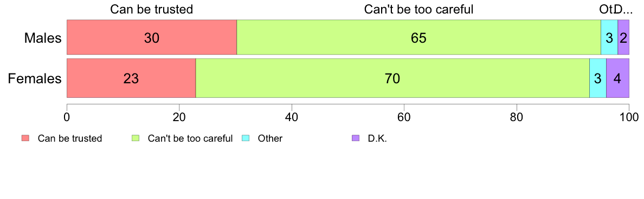Click the 'Can be trusted' column header
This screenshot has height=199, width=644.
[x=152, y=9]
